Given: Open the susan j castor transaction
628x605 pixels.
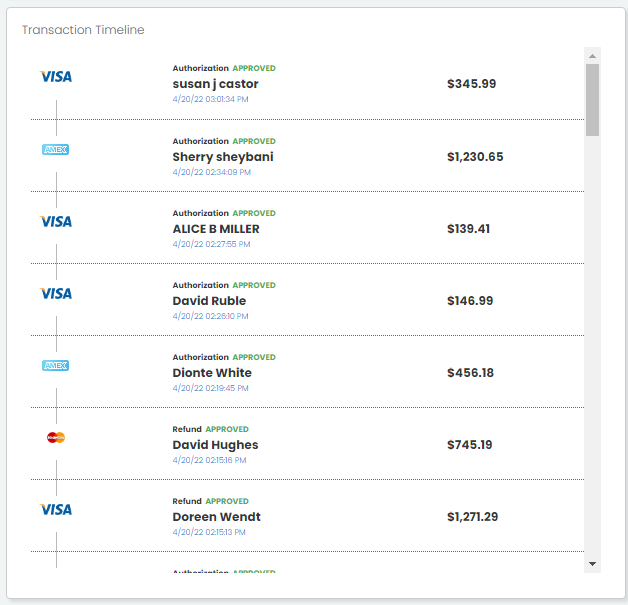Looking at the screenshot, I should pyautogui.click(x=215, y=84).
